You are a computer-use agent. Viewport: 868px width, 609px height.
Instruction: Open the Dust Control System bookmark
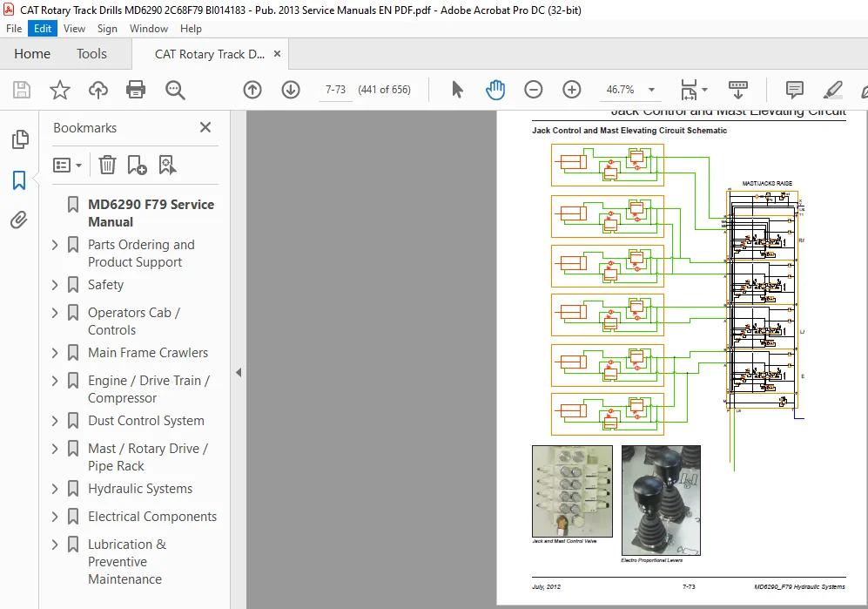click(146, 421)
